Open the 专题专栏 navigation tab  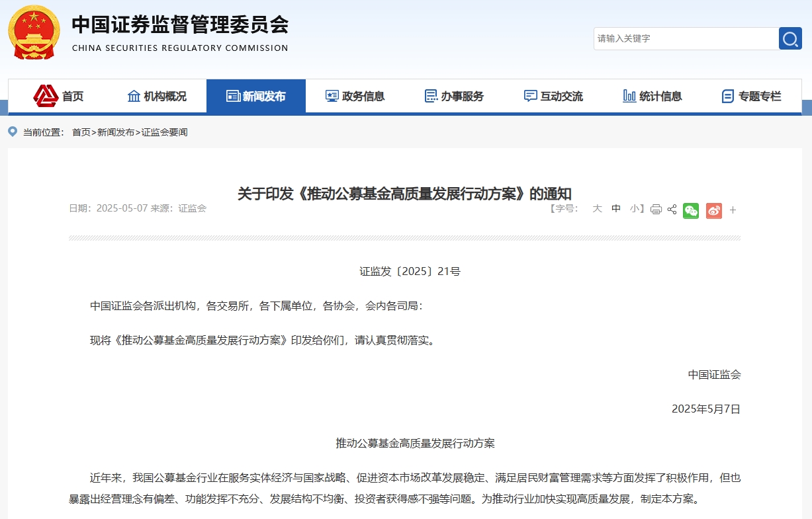[752, 96]
